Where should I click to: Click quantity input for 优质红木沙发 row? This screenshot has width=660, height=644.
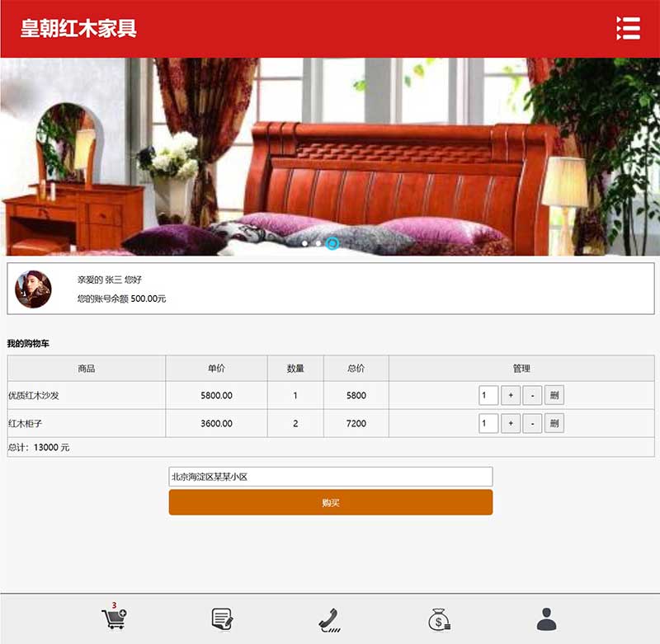pyautogui.click(x=488, y=396)
